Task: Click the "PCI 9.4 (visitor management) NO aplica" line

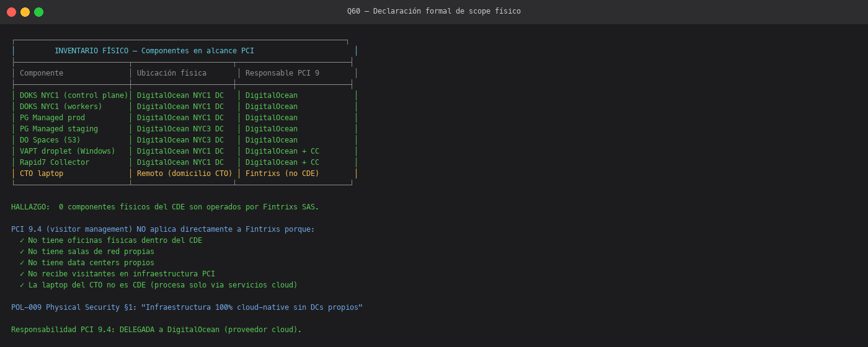Action: (163, 229)
